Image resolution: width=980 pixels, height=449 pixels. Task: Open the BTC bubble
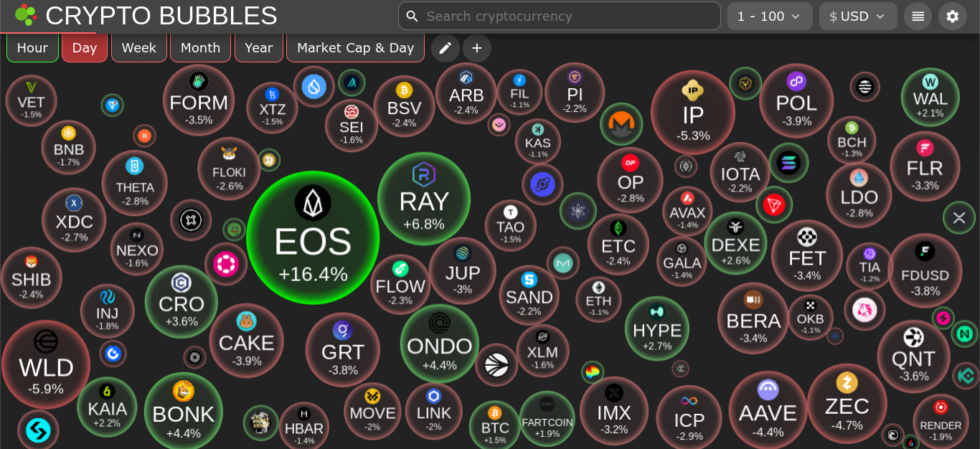coord(495,425)
